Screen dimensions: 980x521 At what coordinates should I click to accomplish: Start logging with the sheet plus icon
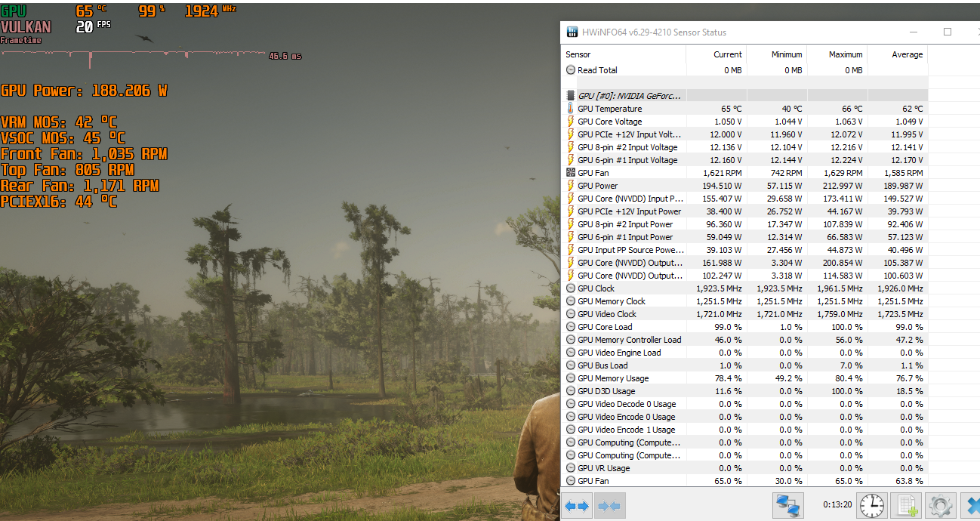(905, 505)
